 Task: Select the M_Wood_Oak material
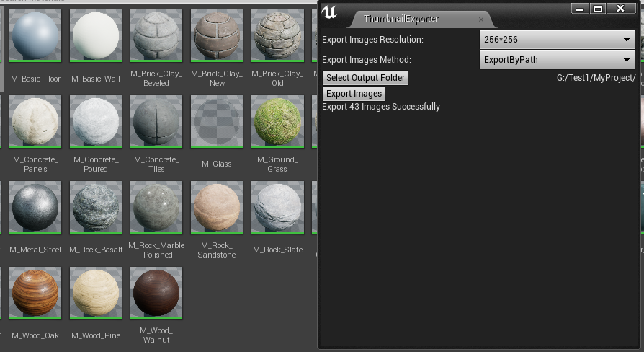pyautogui.click(x=35, y=293)
